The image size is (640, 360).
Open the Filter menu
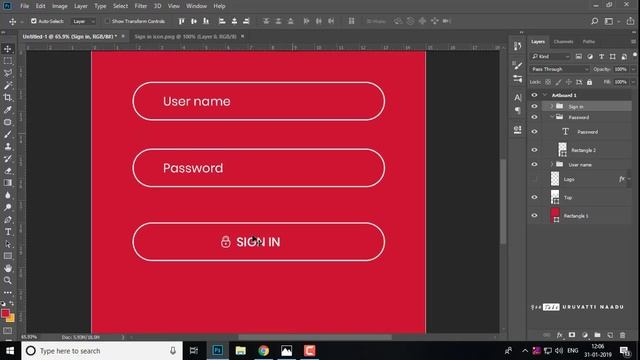pyautogui.click(x=141, y=6)
